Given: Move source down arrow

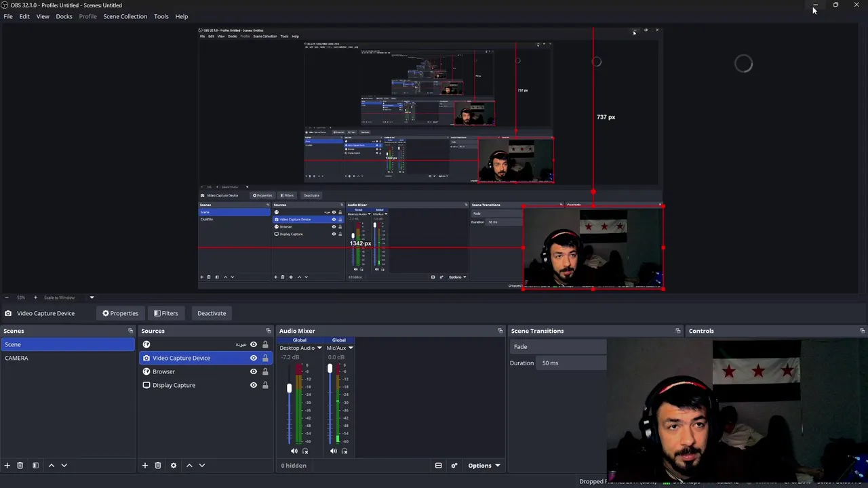Looking at the screenshot, I should 201,466.
